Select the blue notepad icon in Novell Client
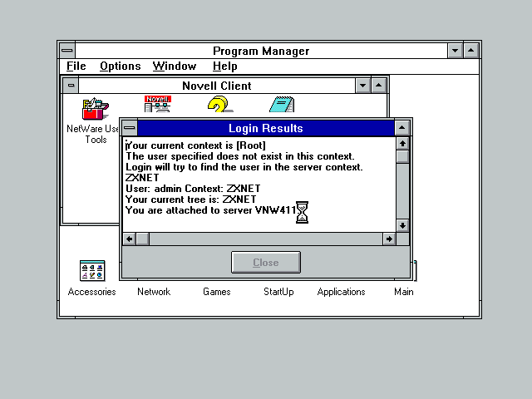Image resolution: width=532 pixels, height=399 pixels. (x=282, y=104)
